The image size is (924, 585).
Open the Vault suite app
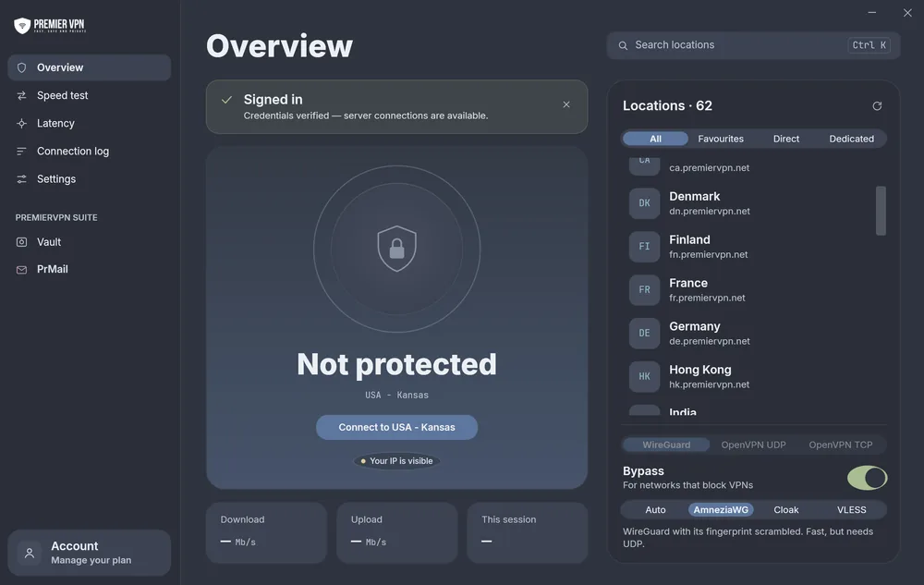(90, 242)
